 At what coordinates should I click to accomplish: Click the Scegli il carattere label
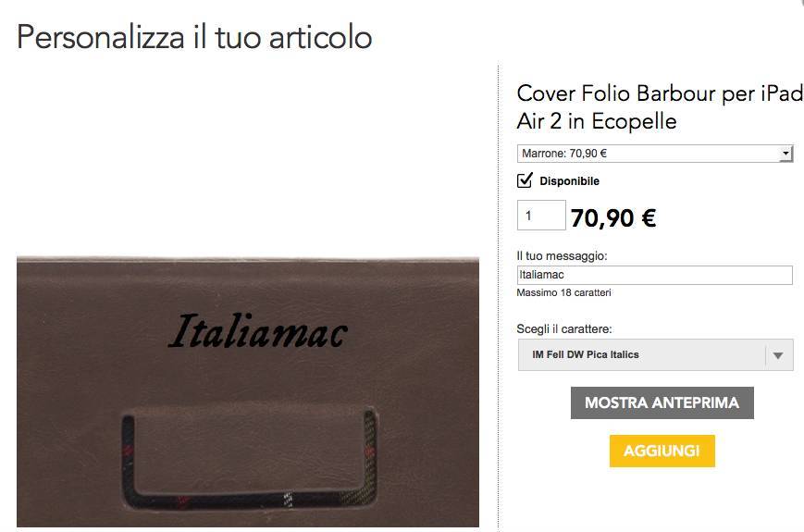[x=564, y=328]
